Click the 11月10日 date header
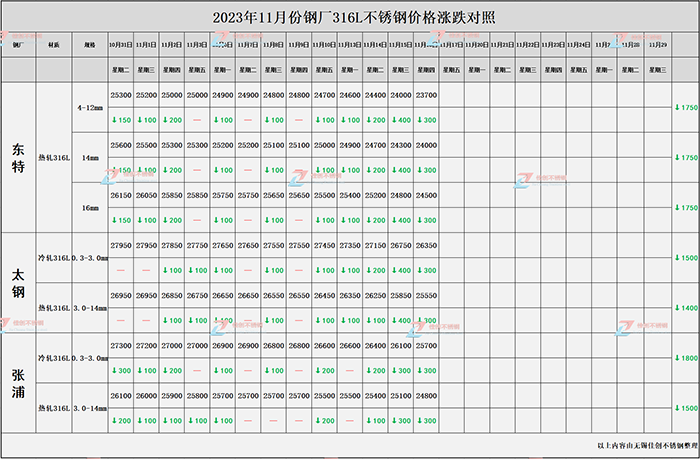Viewport: 700px width, 459px height. coord(324,45)
